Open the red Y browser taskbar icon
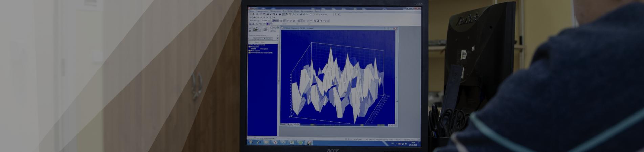This screenshot has height=152, width=644. [x=275, y=142]
